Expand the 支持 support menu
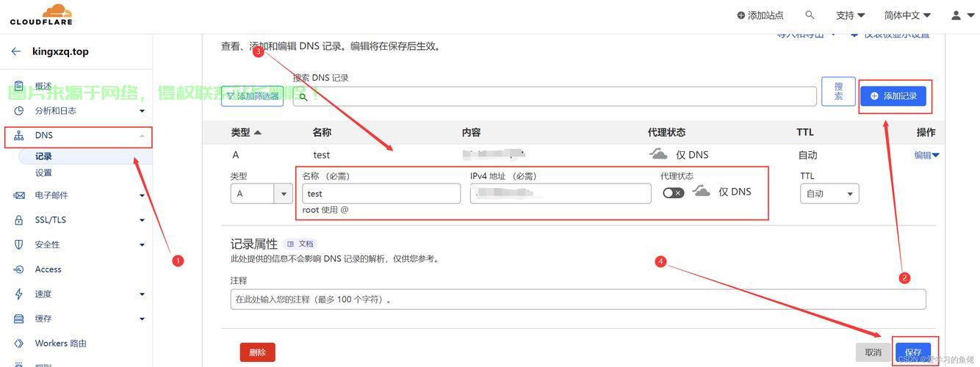The width and height of the screenshot is (980, 367). (850, 15)
